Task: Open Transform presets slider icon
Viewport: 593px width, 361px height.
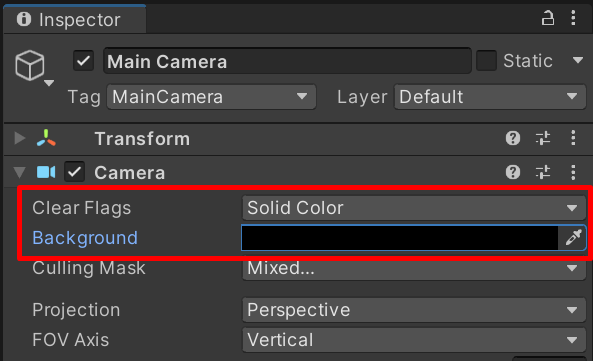Action: click(x=543, y=138)
